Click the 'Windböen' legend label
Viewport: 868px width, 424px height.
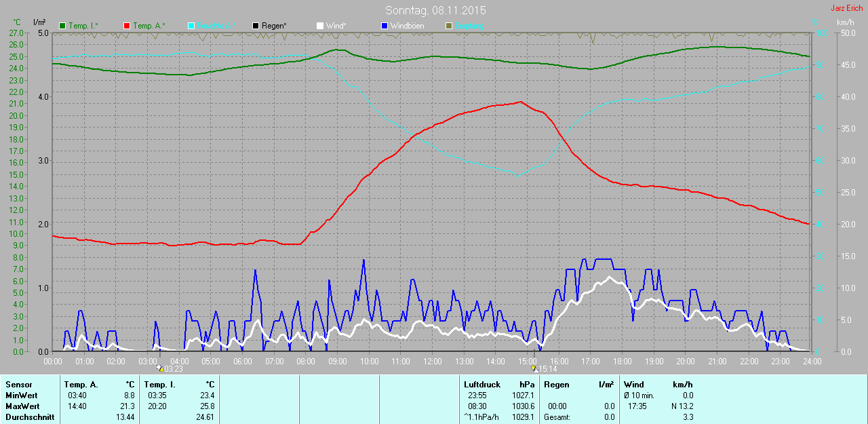pyautogui.click(x=407, y=26)
